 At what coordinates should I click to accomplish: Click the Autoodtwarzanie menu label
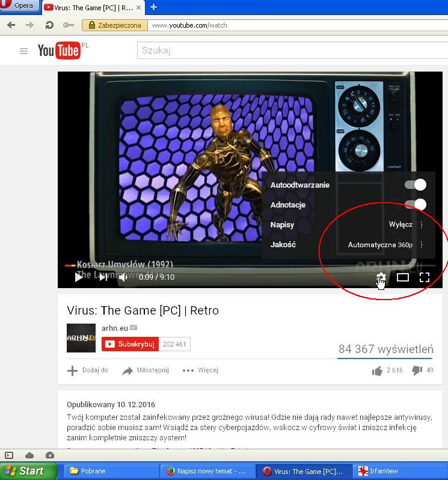pos(300,185)
